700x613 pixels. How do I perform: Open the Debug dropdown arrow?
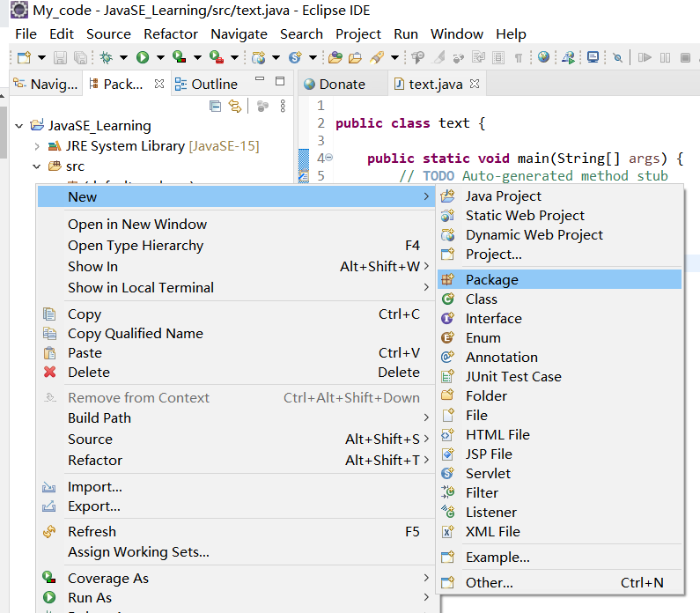pos(123,57)
